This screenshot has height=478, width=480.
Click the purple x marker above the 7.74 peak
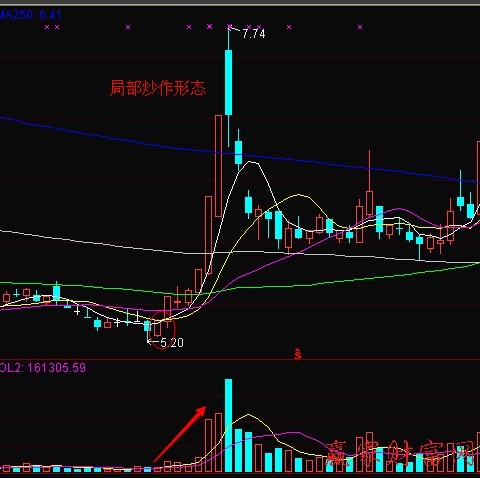coord(229,26)
